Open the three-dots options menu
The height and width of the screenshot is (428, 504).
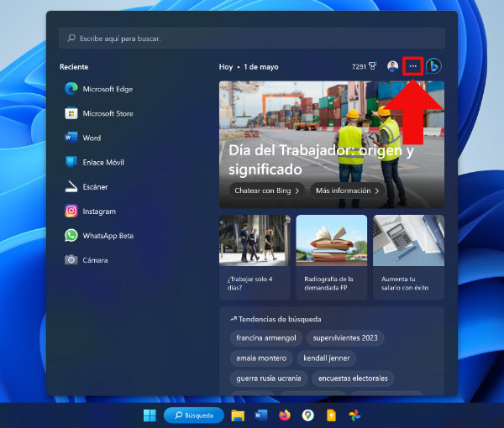[412, 66]
